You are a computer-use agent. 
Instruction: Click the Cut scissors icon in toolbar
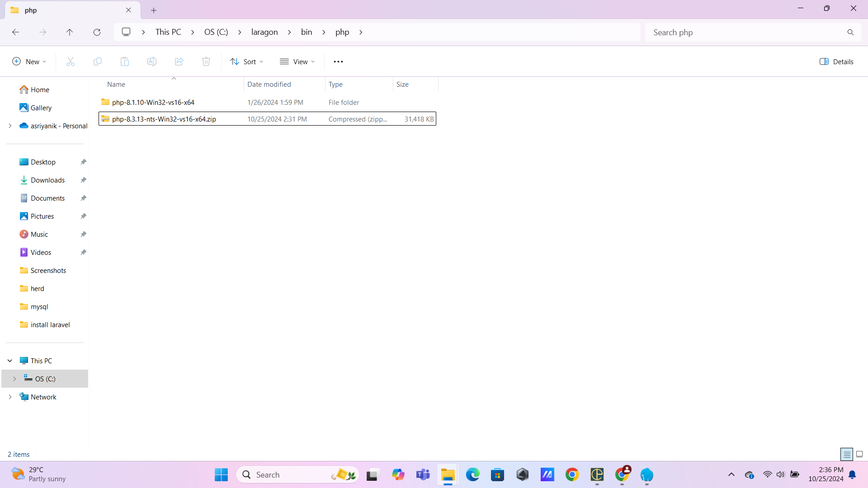(x=71, y=61)
